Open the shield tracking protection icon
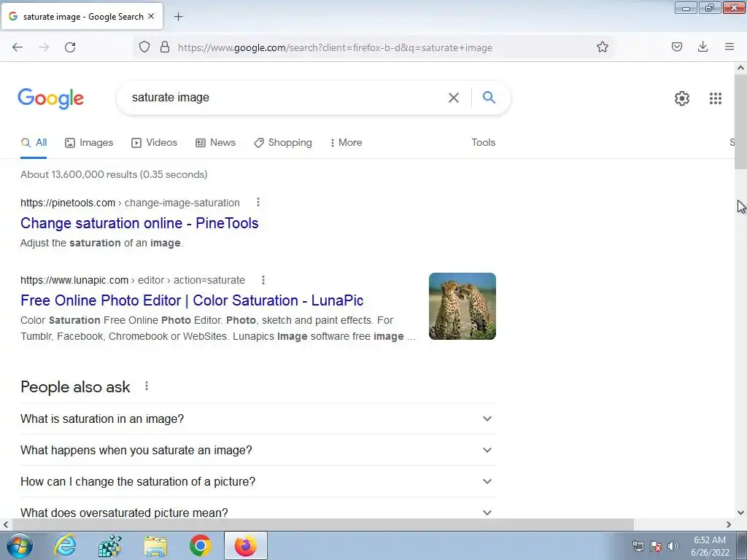 click(x=144, y=47)
